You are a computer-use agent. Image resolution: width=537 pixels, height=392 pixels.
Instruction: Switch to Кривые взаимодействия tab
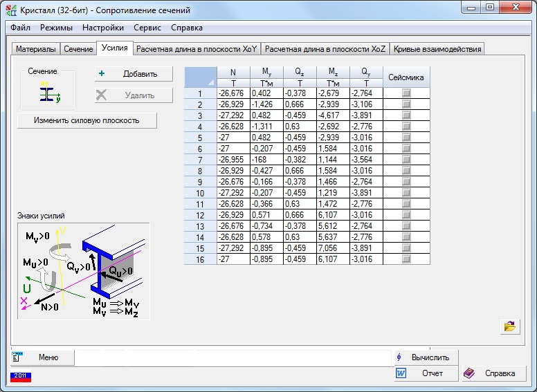click(x=437, y=49)
